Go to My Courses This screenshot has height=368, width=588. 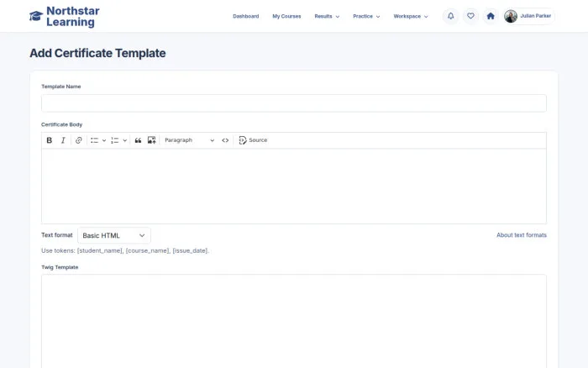coord(286,16)
